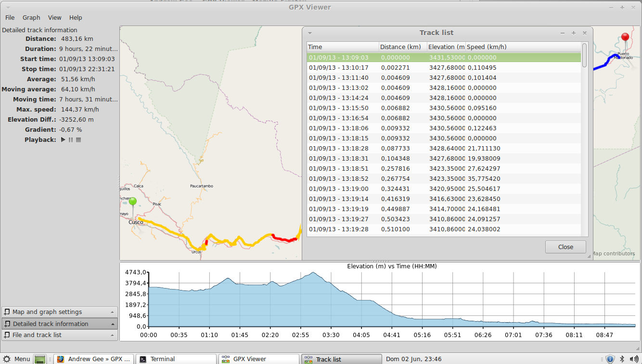Image resolution: width=642 pixels, height=364 pixels.
Task: Click the green show desktop icon
Action: coord(40,359)
